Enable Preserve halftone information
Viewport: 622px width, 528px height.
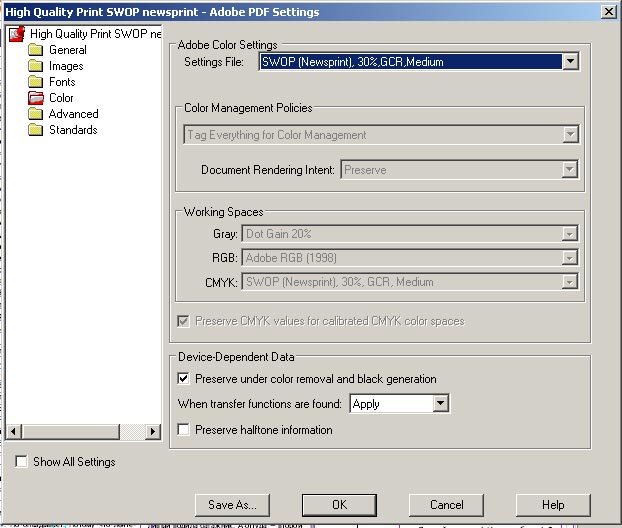[x=183, y=430]
